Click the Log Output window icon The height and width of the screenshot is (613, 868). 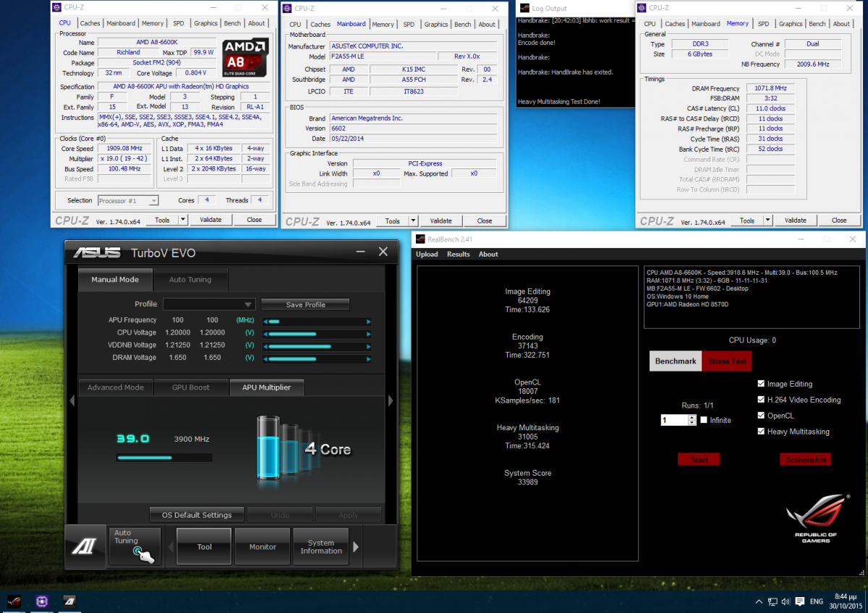coord(524,9)
